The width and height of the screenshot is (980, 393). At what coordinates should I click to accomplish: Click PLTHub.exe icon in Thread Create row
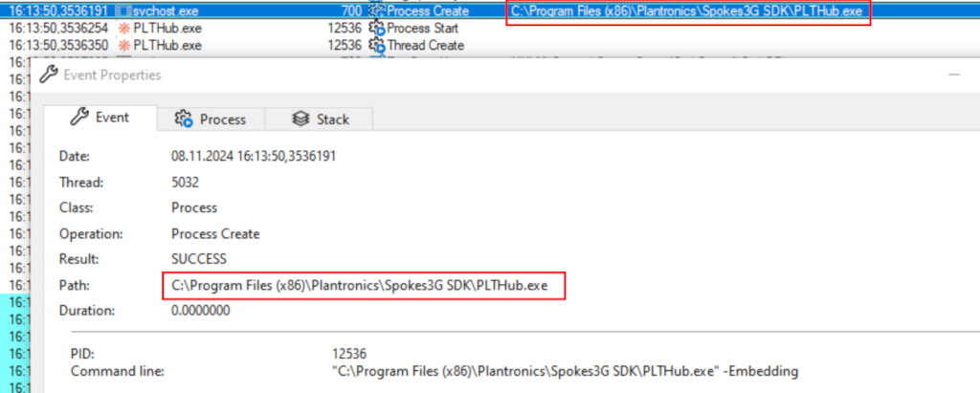point(123,45)
